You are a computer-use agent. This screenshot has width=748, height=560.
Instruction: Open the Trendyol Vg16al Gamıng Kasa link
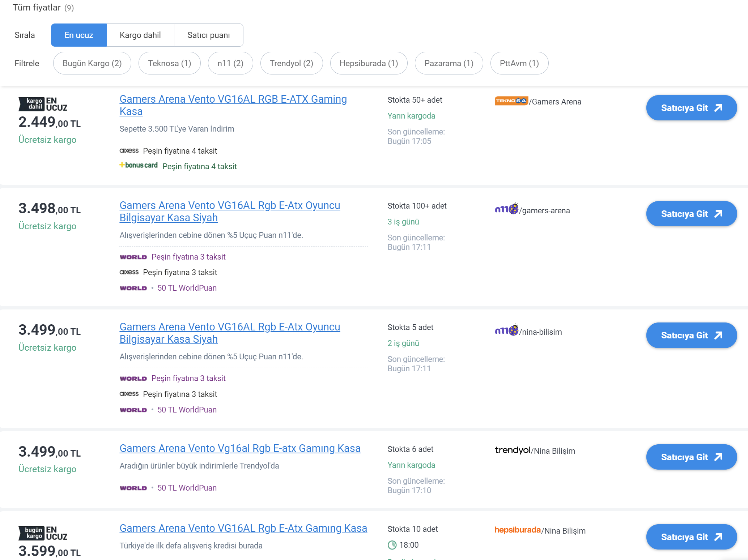pos(240,449)
